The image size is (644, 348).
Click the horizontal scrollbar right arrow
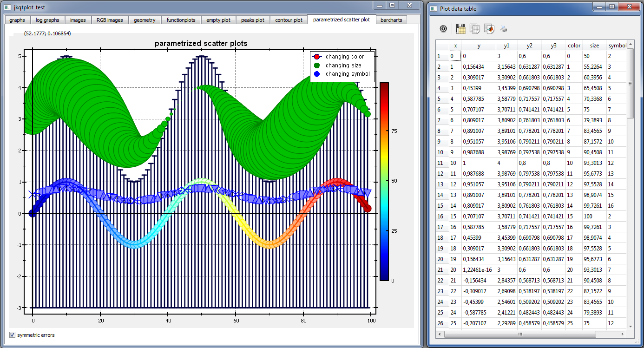tap(623, 334)
